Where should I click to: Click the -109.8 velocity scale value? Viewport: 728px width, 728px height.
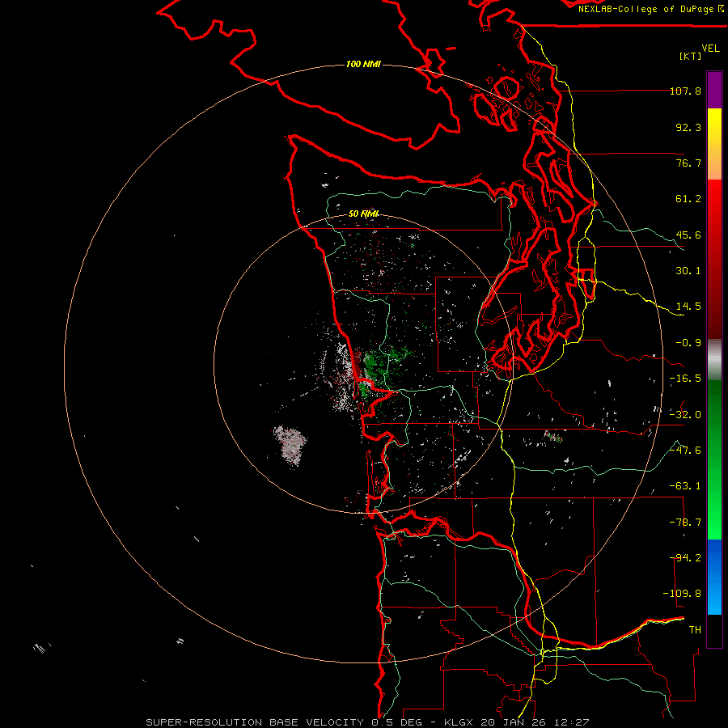(682, 594)
